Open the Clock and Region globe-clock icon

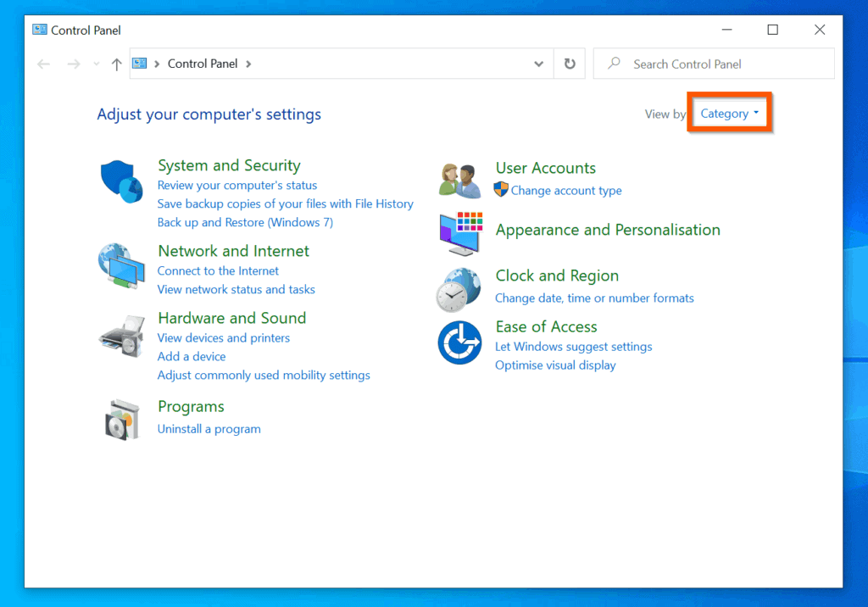tap(459, 290)
